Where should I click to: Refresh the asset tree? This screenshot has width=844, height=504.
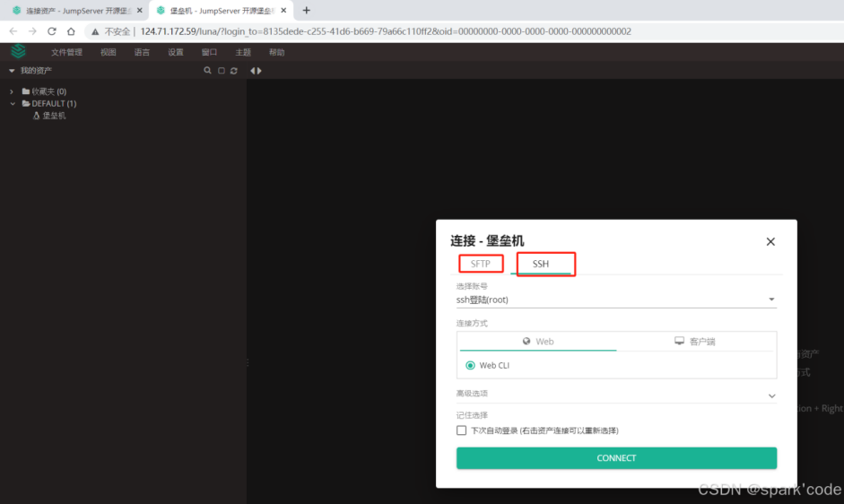233,71
